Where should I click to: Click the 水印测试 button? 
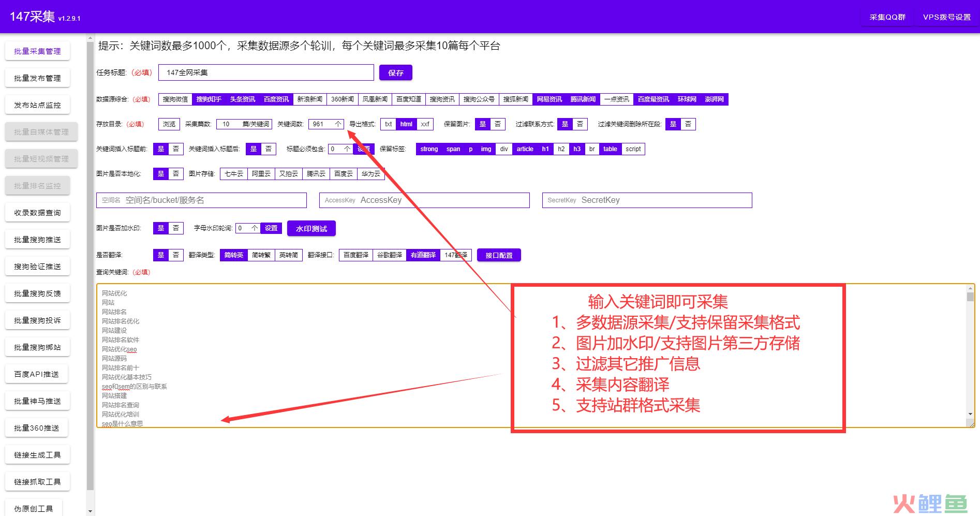pos(311,229)
